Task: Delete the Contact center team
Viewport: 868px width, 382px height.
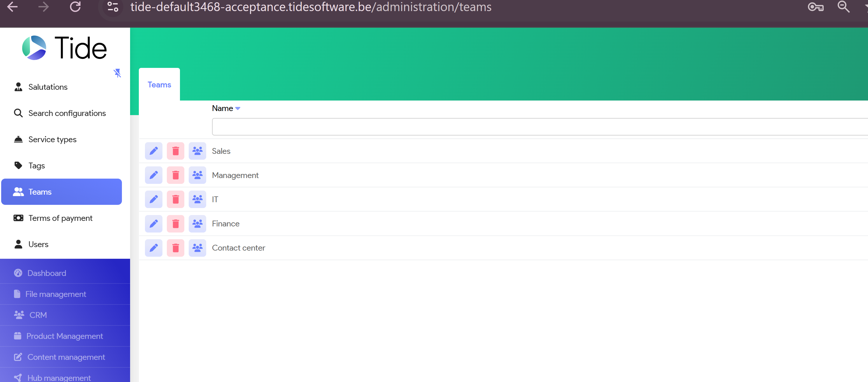Action: [x=176, y=248]
